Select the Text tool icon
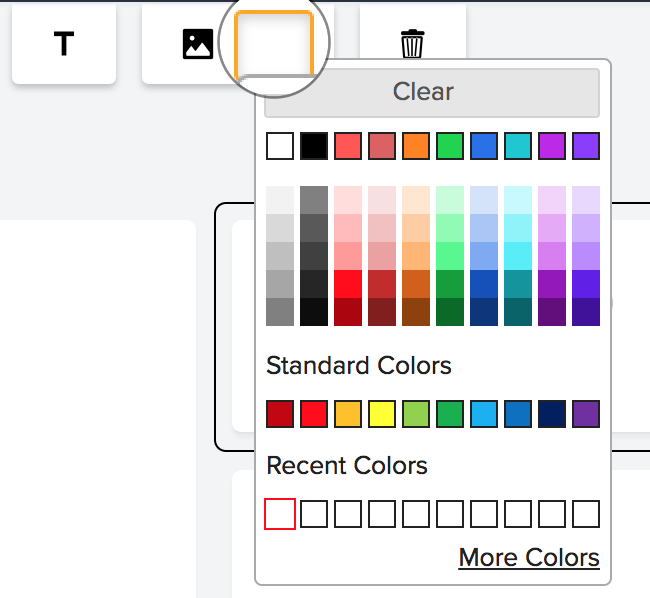The image size is (650, 598). 64,44
